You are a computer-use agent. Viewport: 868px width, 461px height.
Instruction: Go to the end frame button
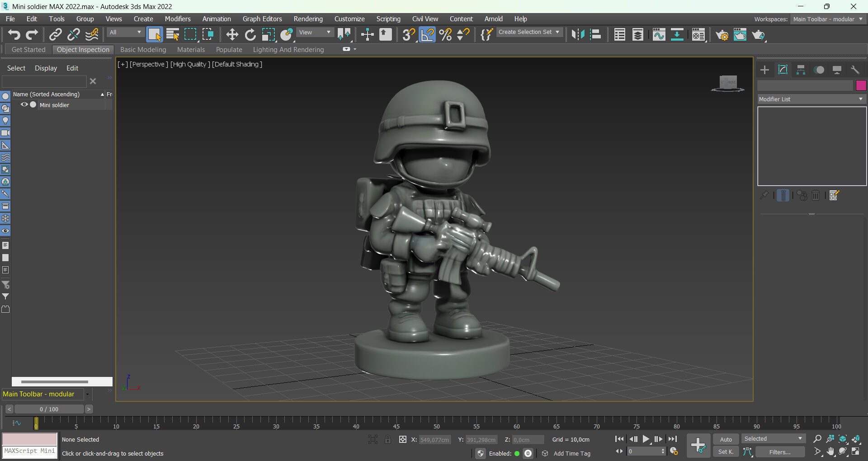point(673,439)
